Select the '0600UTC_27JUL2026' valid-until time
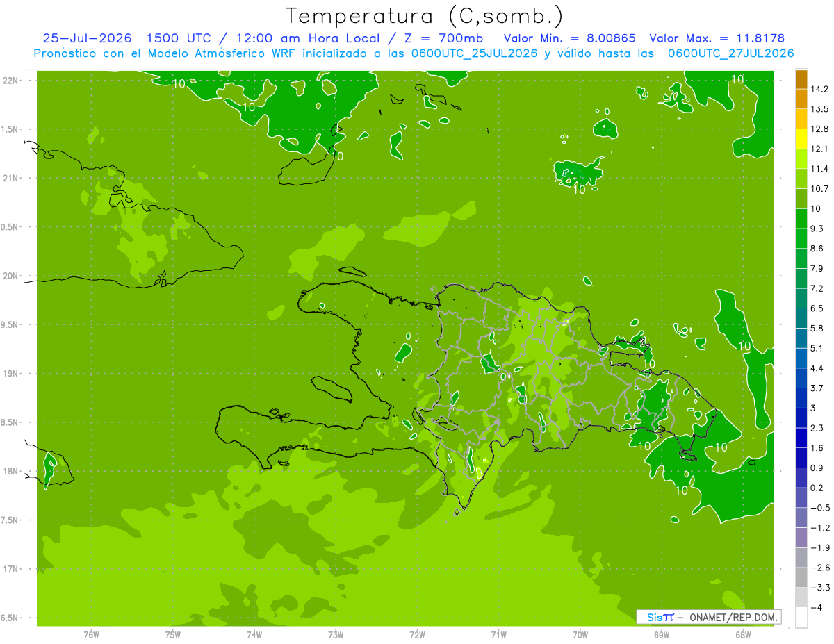 click(730, 53)
